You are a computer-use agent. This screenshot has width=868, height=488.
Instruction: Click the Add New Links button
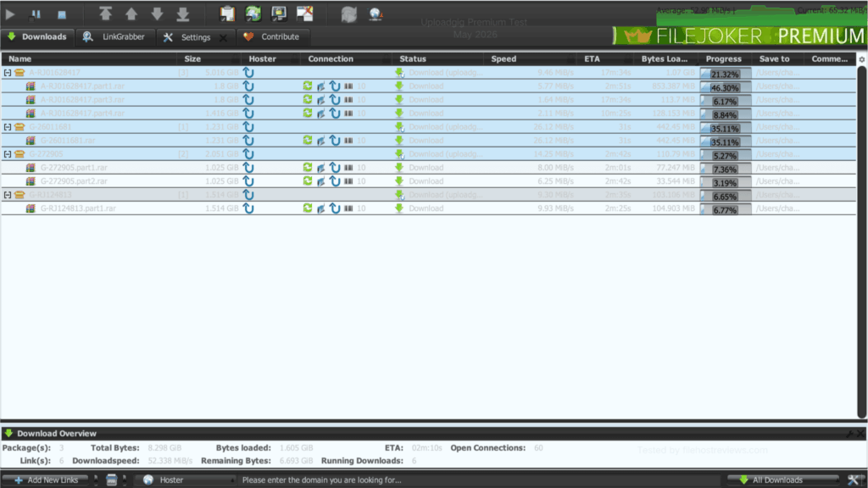pyautogui.click(x=47, y=480)
